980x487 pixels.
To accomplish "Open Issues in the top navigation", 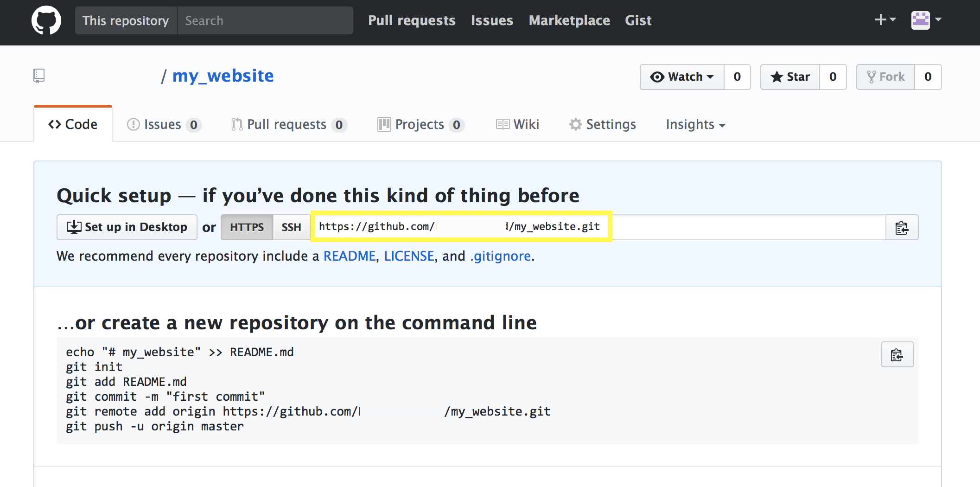I will click(x=492, y=20).
